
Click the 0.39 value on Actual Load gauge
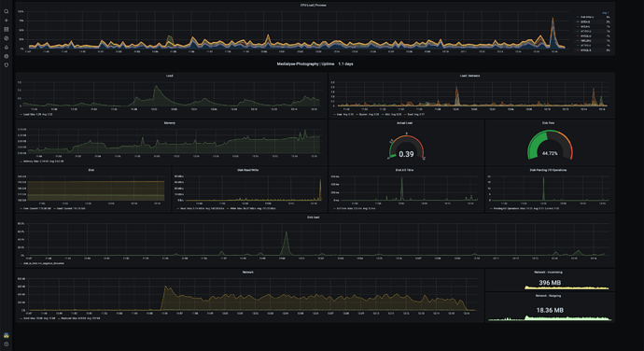click(x=406, y=154)
